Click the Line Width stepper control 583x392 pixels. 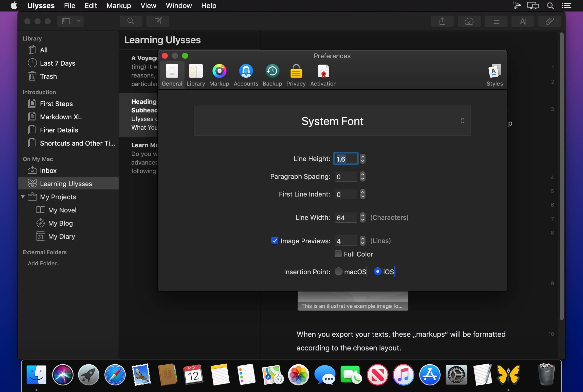(363, 217)
